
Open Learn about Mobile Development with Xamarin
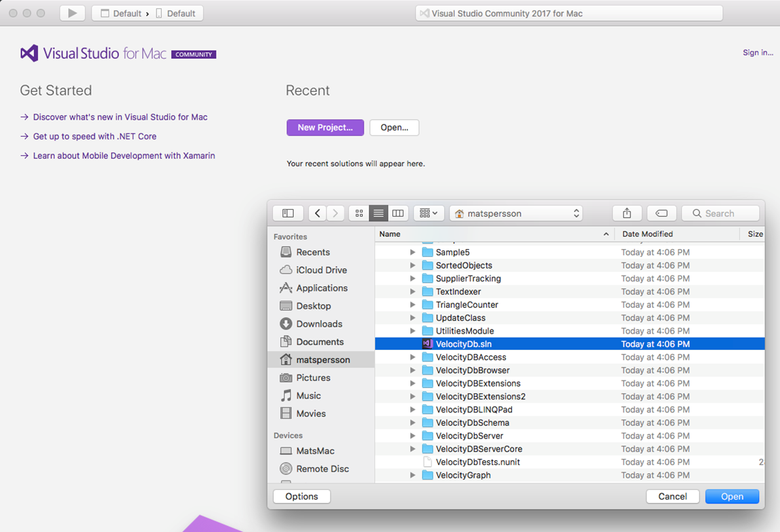(124, 156)
